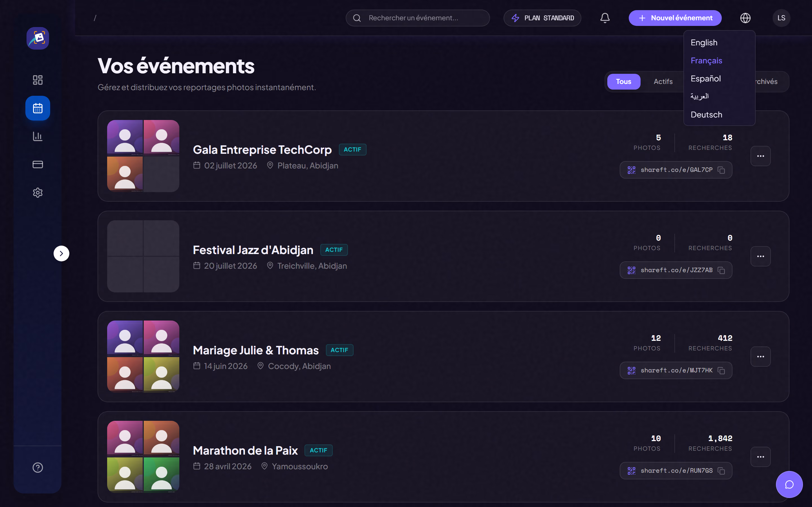Switch to the Actifs filter tab
Screen dimensions: 812x507
(663, 81)
